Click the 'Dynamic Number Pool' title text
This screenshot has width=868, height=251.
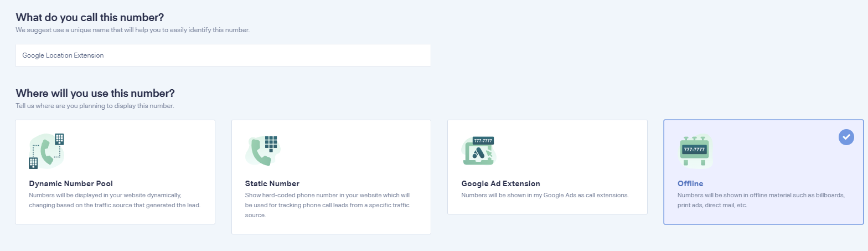point(71,183)
